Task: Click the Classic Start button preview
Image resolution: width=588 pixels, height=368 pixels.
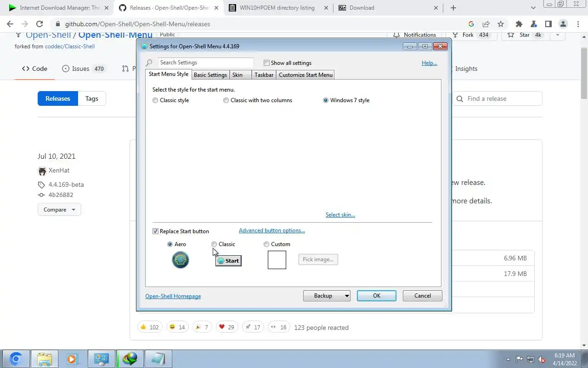Action: point(228,261)
